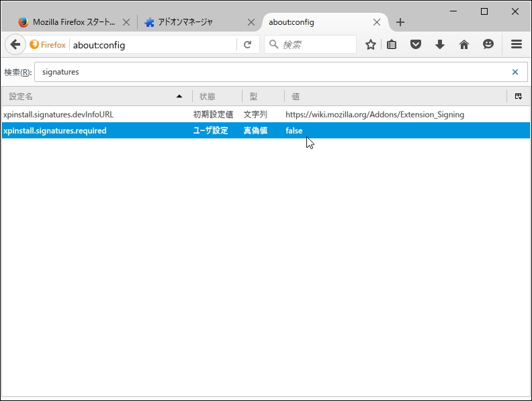Minimize the Firefox window
The image size is (532, 401).
pyautogui.click(x=453, y=11)
